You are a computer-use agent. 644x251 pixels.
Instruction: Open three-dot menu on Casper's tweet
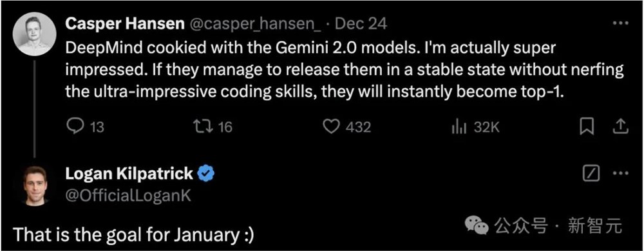(x=621, y=23)
